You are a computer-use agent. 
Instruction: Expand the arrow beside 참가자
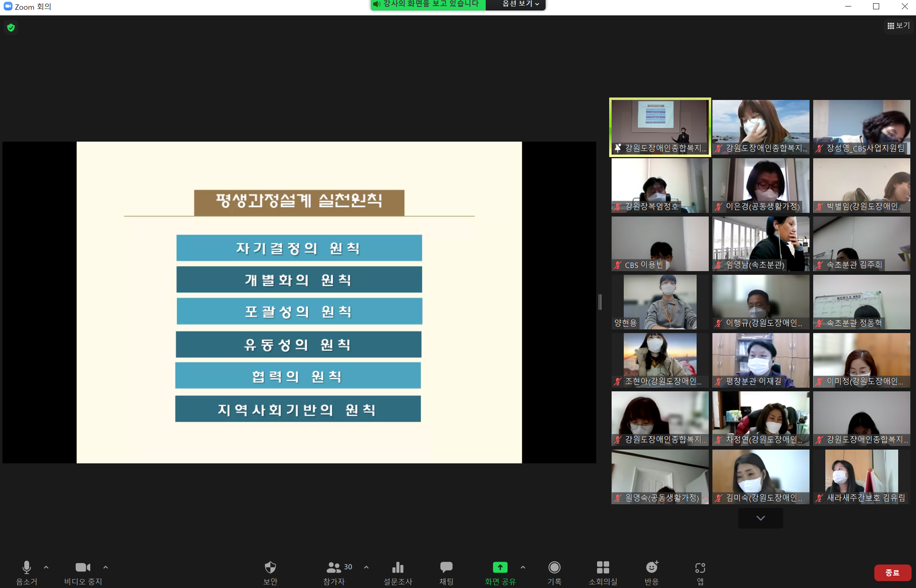coord(366,567)
